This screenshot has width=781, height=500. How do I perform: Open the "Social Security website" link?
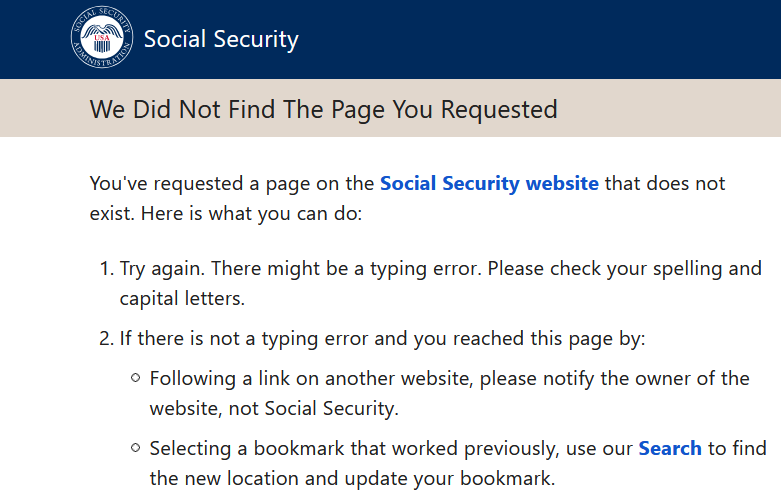[489, 184]
